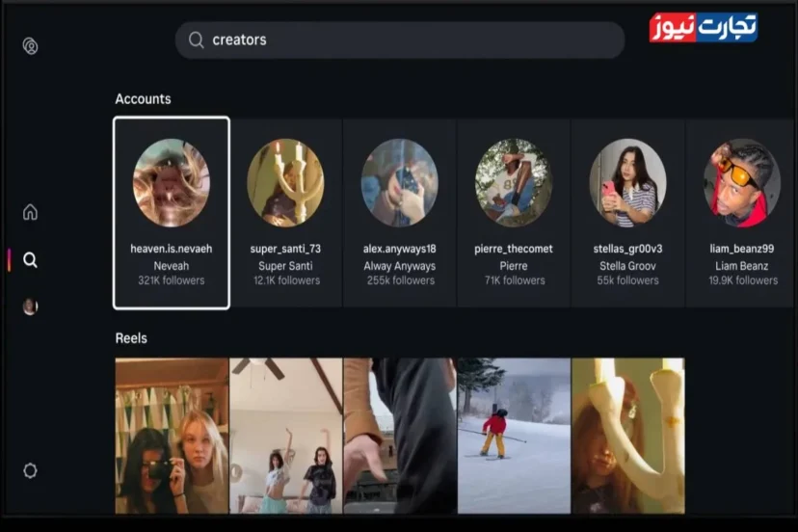798x532 pixels.
Task: Open the profile avatar in the sidebar
Action: (30, 306)
